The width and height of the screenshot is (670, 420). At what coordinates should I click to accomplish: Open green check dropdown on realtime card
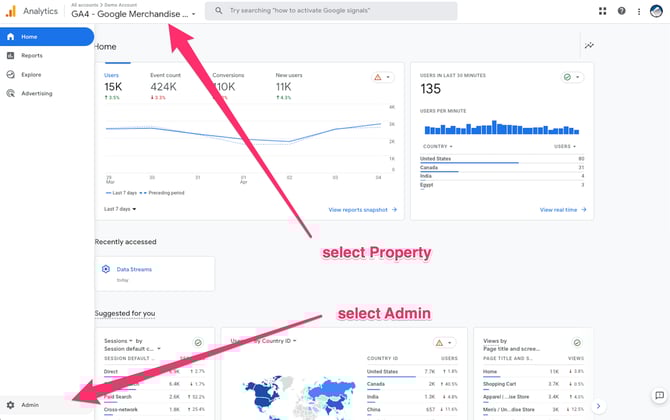pos(572,77)
